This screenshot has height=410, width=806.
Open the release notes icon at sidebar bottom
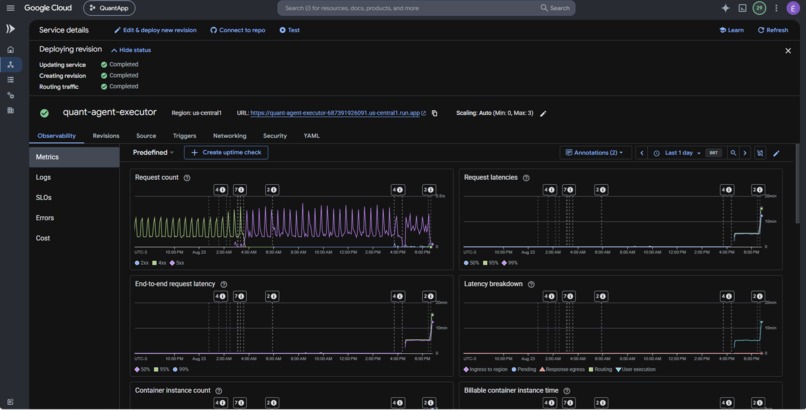10,402
